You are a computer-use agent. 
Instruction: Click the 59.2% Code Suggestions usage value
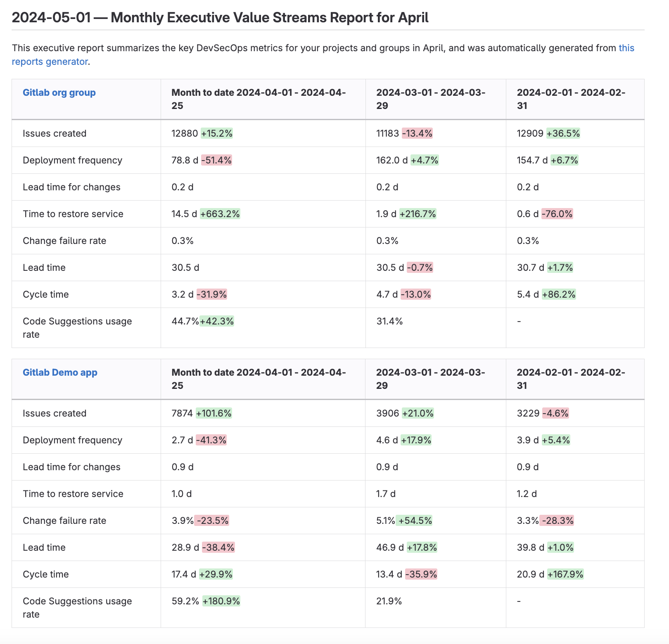pyautogui.click(x=185, y=601)
